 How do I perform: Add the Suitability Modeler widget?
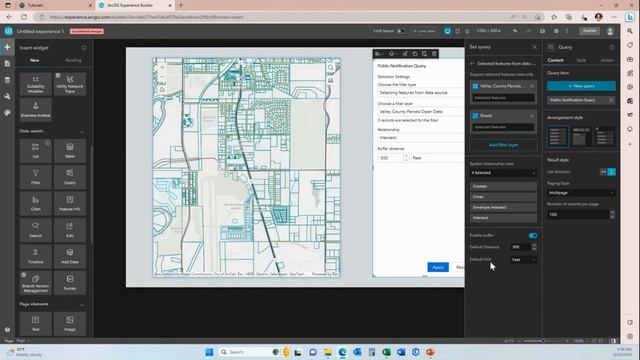point(36,84)
